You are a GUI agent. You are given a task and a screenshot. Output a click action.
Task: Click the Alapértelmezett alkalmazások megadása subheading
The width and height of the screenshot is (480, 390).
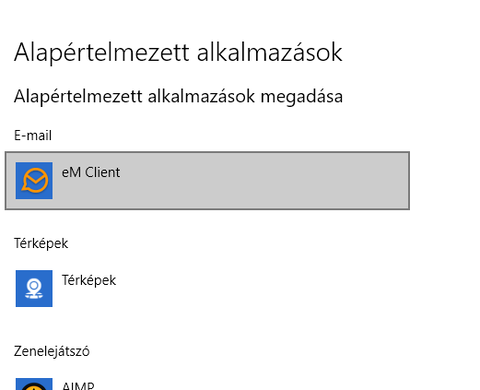click(x=178, y=97)
